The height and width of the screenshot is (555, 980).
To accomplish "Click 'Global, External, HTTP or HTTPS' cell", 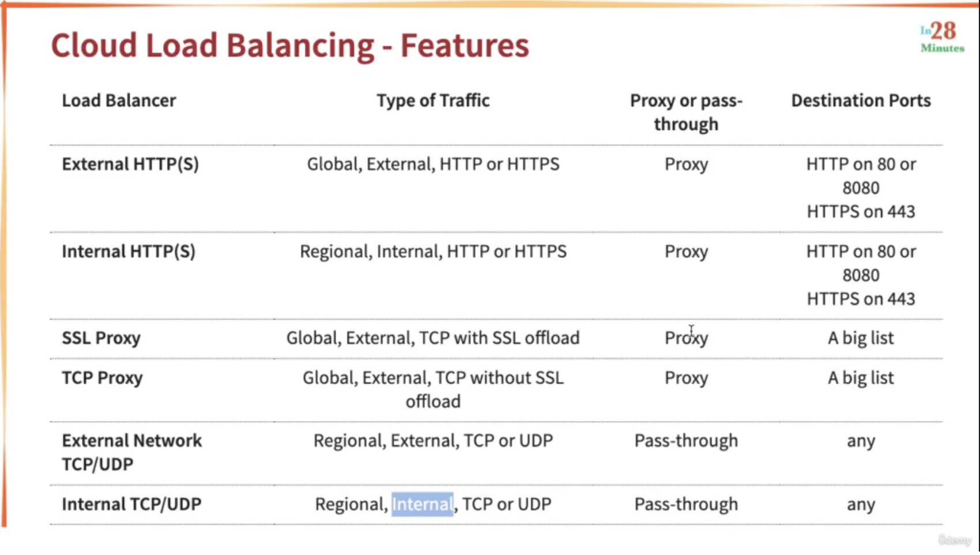I will [x=433, y=164].
